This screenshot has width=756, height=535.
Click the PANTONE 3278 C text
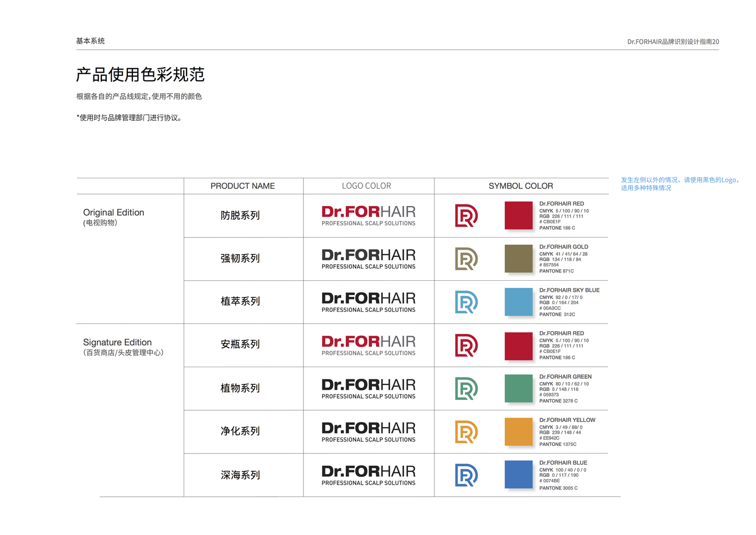click(558, 401)
